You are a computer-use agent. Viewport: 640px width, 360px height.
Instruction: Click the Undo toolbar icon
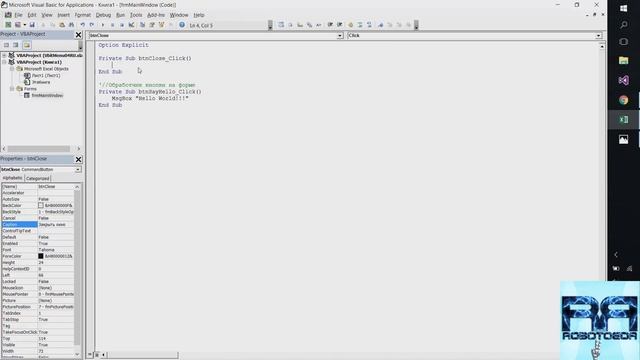pyautogui.click(x=82, y=25)
